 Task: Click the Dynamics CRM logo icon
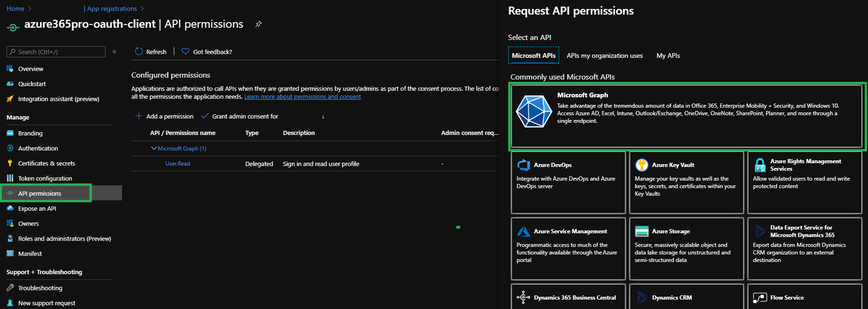[641, 297]
